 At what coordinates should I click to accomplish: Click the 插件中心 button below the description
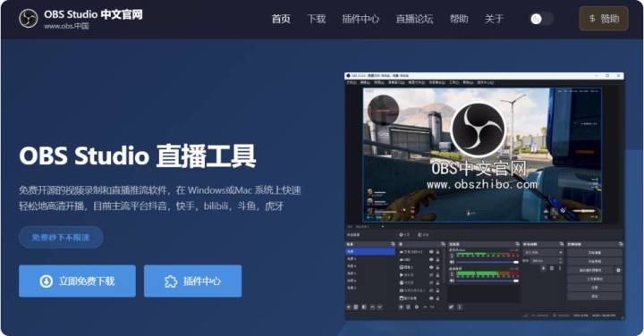(192, 281)
